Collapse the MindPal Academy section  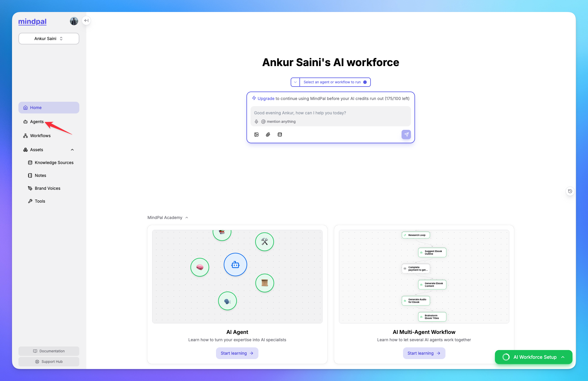click(187, 217)
